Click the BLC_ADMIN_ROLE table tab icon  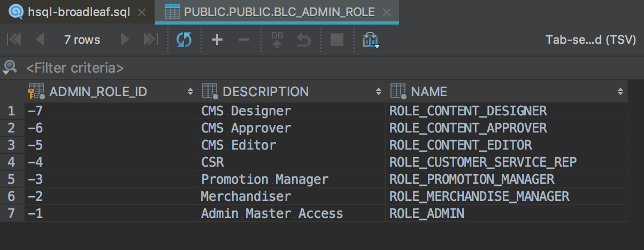(x=172, y=12)
